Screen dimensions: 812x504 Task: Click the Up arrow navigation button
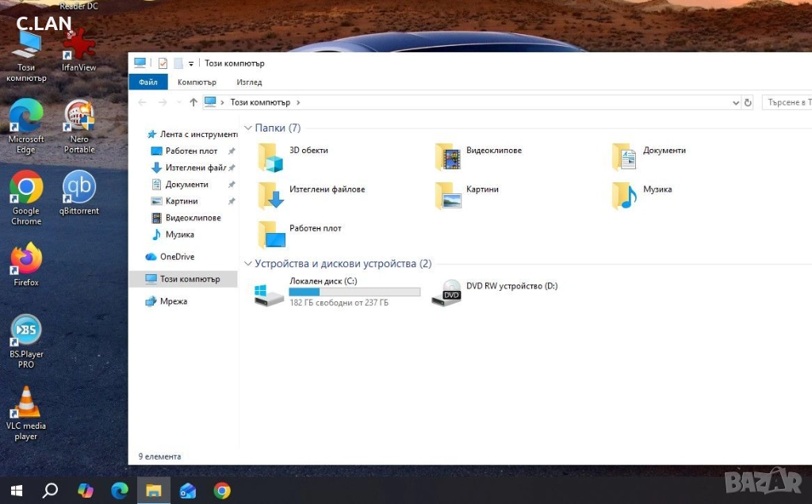pyautogui.click(x=193, y=102)
